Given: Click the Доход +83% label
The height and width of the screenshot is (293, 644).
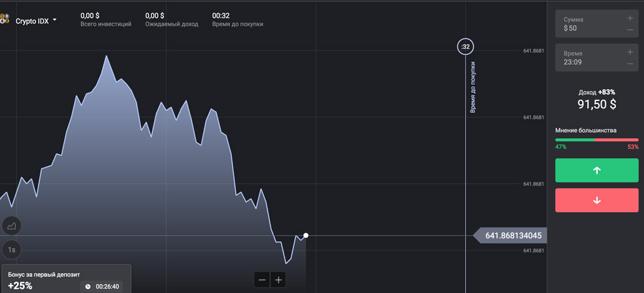Looking at the screenshot, I should [597, 92].
